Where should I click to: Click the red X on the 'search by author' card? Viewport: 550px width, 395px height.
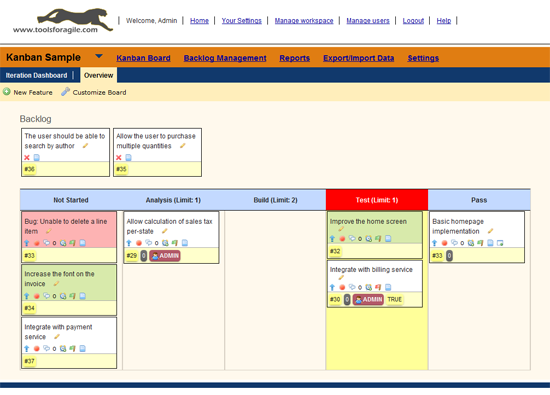pos(27,158)
